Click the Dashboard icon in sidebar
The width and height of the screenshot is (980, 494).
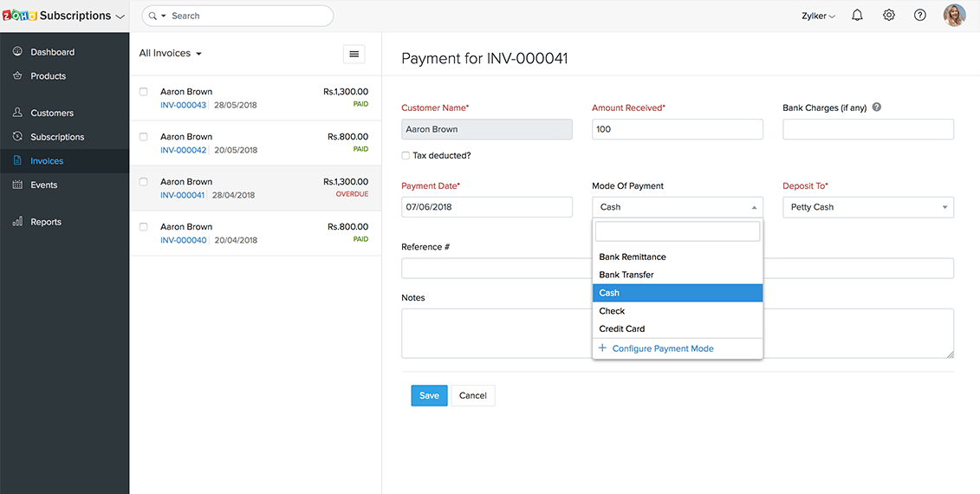(17, 52)
